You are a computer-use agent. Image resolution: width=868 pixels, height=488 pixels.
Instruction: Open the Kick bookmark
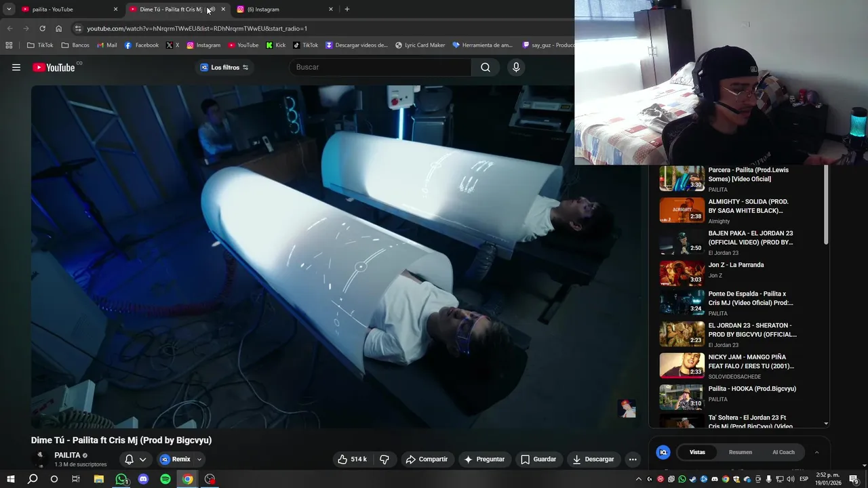[x=276, y=45]
